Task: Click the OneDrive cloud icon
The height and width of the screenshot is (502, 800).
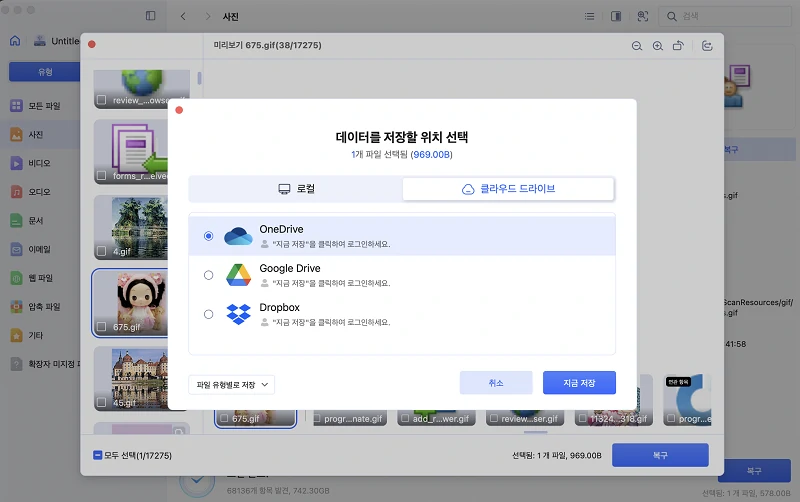Action: coord(238,236)
